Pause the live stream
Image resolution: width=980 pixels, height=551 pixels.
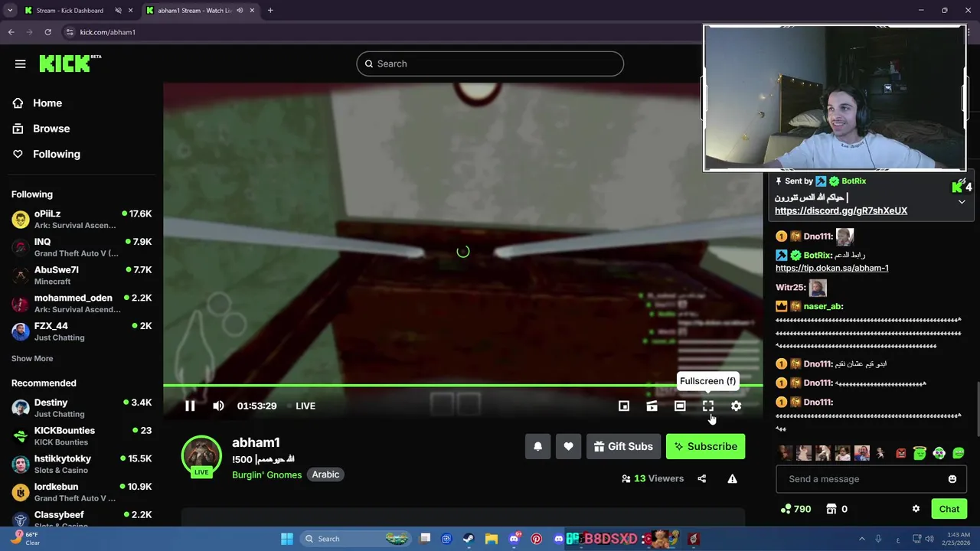point(190,406)
